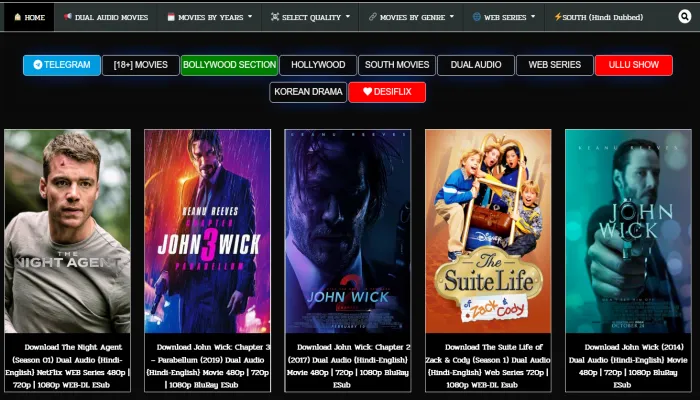Select the SOUTH MOVIES button
The image size is (700, 400).
pyautogui.click(x=397, y=65)
